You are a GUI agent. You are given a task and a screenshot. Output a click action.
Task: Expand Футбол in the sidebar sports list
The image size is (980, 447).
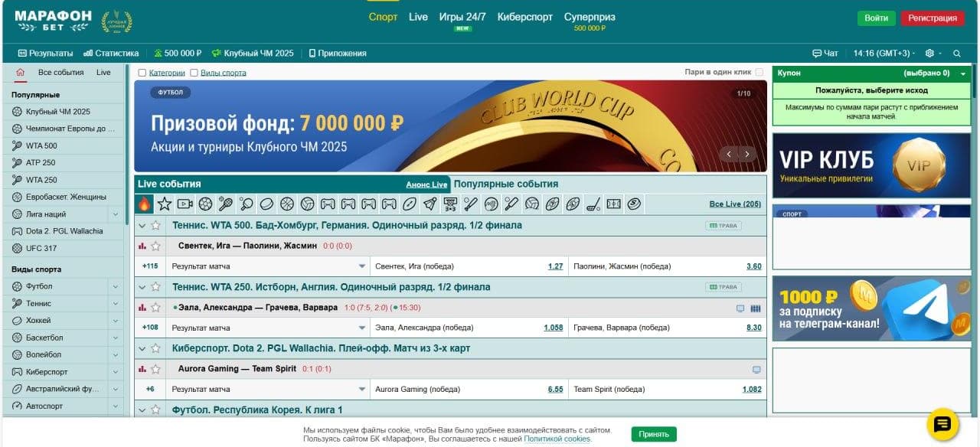click(116, 286)
